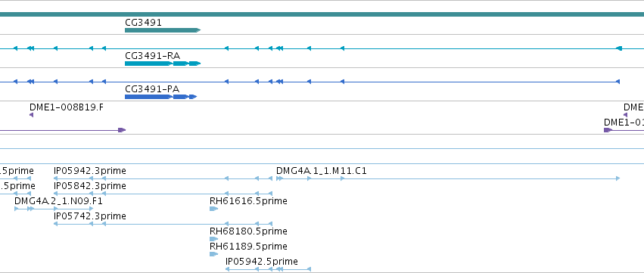Click the RH61616.5prime label

coord(248,200)
